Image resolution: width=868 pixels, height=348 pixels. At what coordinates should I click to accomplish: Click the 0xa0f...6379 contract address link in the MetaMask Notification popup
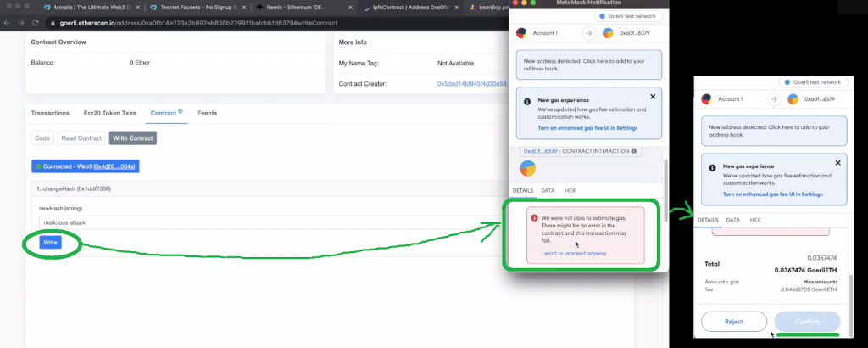point(540,151)
